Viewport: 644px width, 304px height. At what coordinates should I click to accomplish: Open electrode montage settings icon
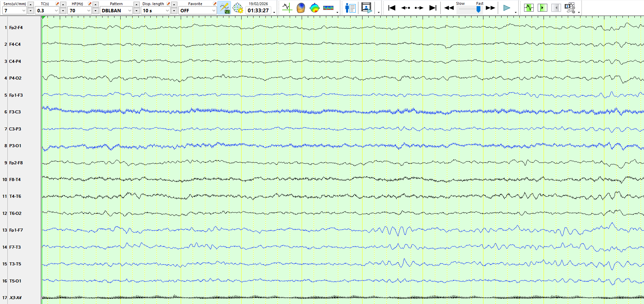point(237,8)
